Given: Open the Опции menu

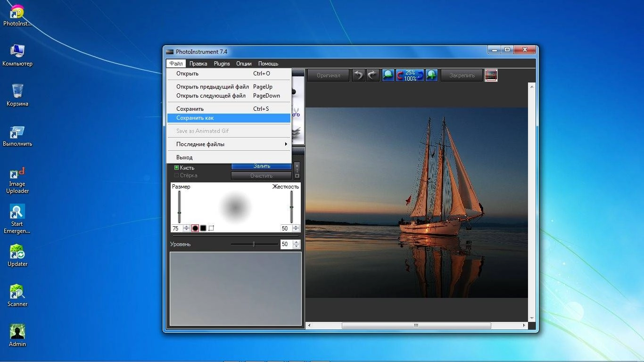Looking at the screenshot, I should click(x=244, y=64).
